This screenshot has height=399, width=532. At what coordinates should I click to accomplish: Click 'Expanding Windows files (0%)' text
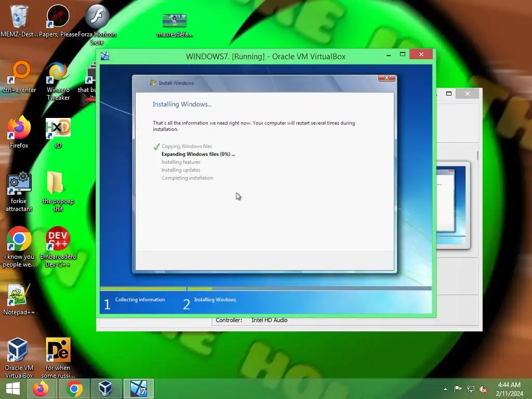[x=198, y=154]
